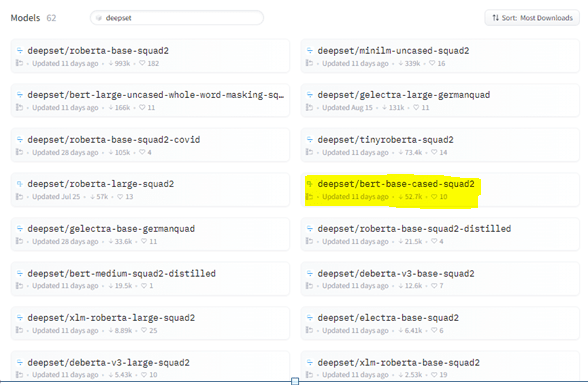Image resolution: width=588 pixels, height=385 pixels.
Task: Open the Sort: Most Downloads dropdown
Action: (532, 18)
